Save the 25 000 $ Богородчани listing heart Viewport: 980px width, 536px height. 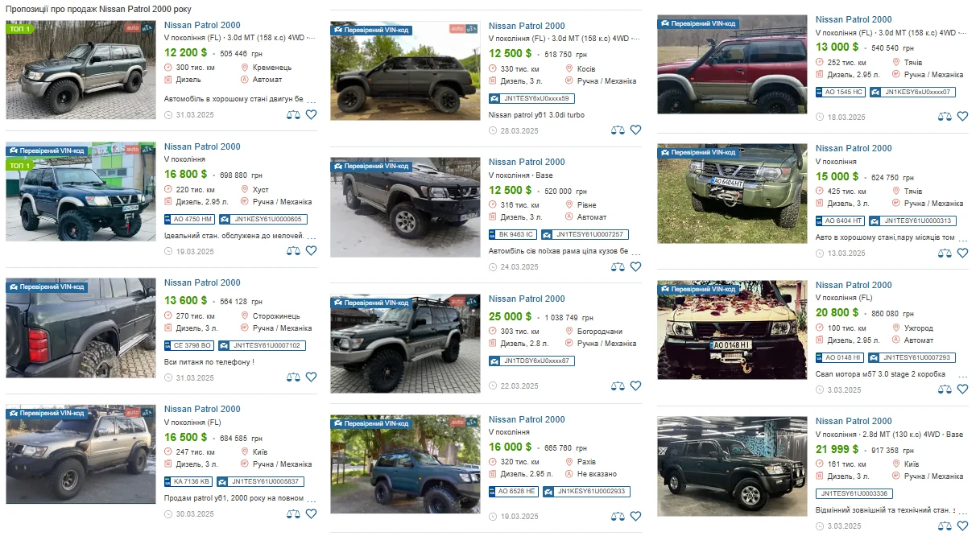[x=635, y=386]
